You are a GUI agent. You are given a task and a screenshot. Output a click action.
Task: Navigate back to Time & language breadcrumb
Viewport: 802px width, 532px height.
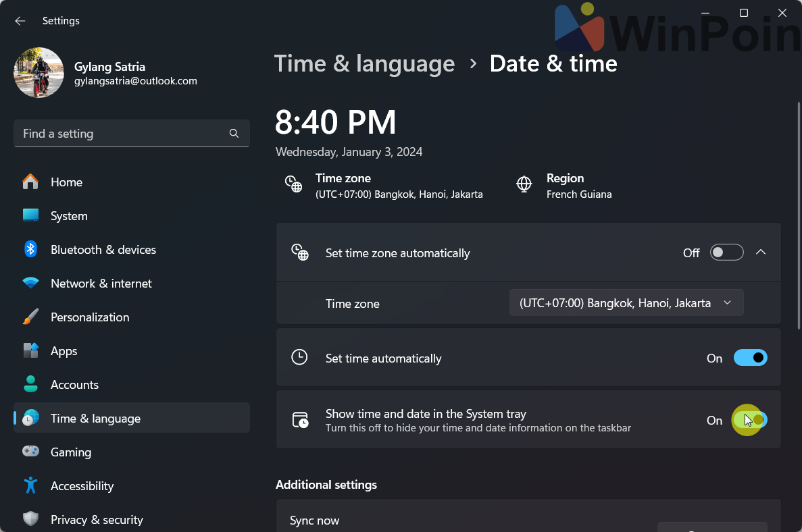[364, 63]
